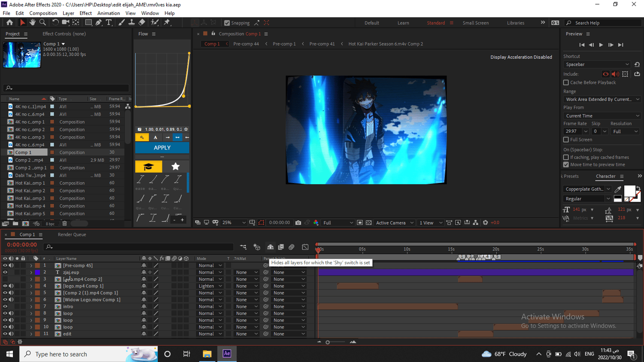Select the Clone Stamp tool
The image size is (644, 362).
tap(132, 22)
